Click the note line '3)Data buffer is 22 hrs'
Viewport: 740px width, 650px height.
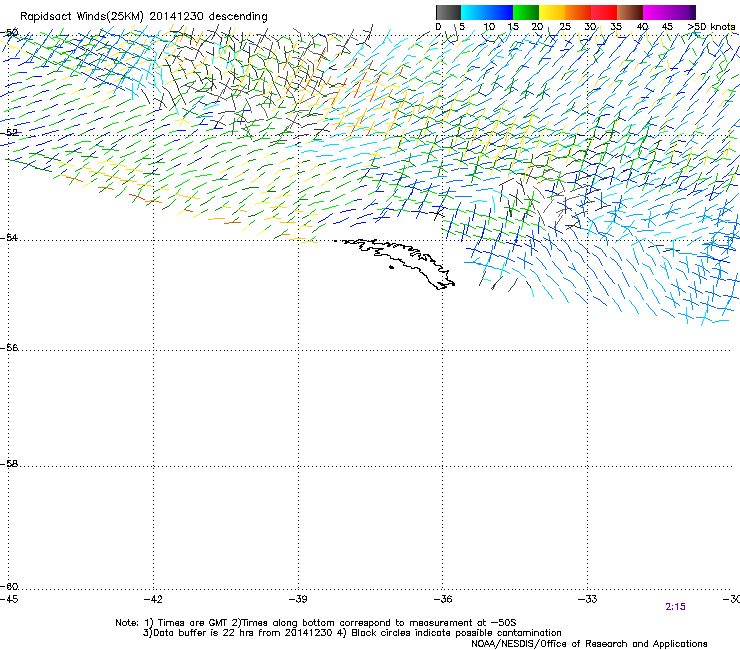352,633
